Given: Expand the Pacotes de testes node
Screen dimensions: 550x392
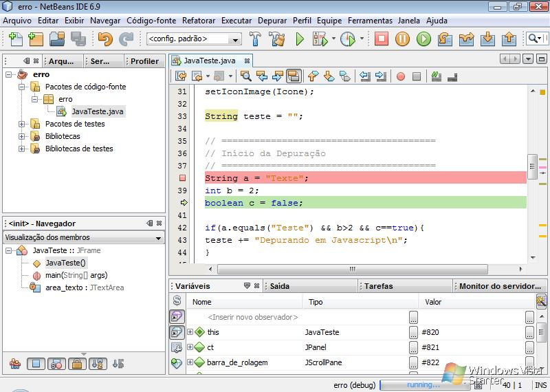Looking at the screenshot, I should pyautogui.click(x=22, y=124).
